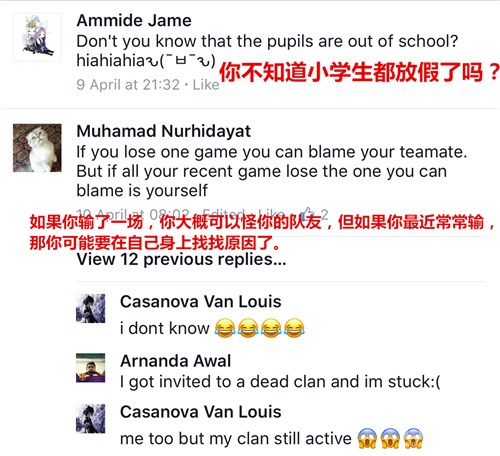Click Arnanda Awal's name link

point(176,361)
